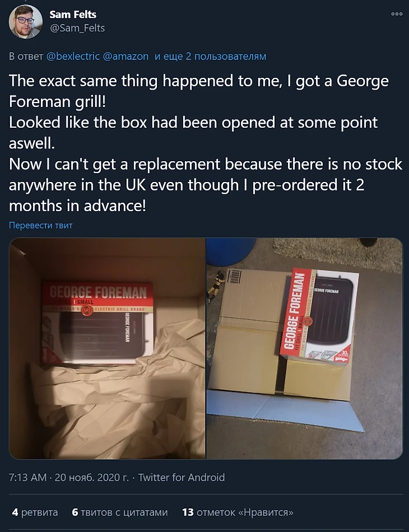409x532 pixels.
Task: Click the tweet text about George Foreman grill
Action: coord(206,143)
